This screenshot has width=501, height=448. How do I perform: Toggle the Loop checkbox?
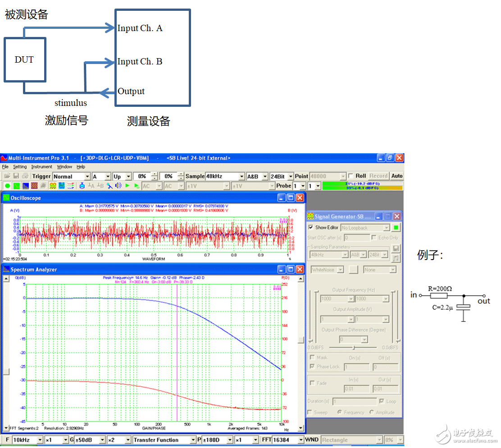tap(382, 401)
